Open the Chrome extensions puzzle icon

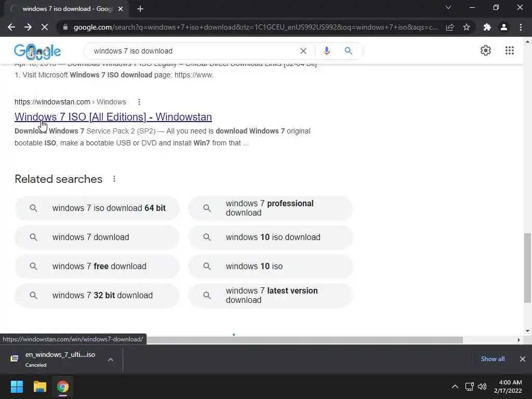(487, 27)
